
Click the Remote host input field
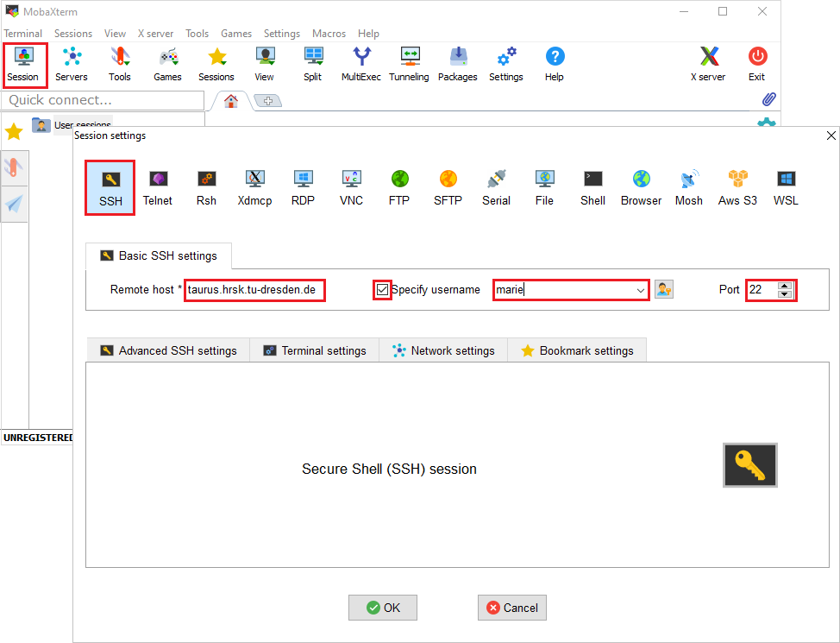(x=254, y=290)
